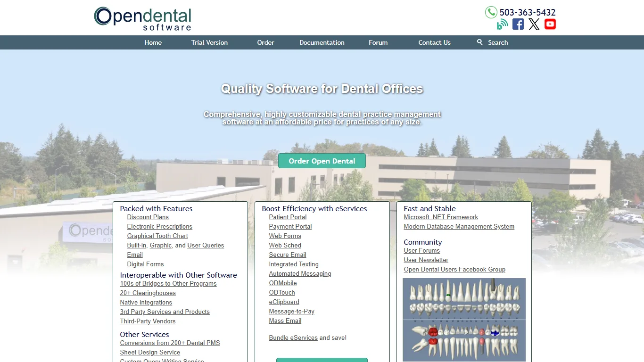Open User Newsletter link
This screenshot has width=644, height=362.
point(426,260)
